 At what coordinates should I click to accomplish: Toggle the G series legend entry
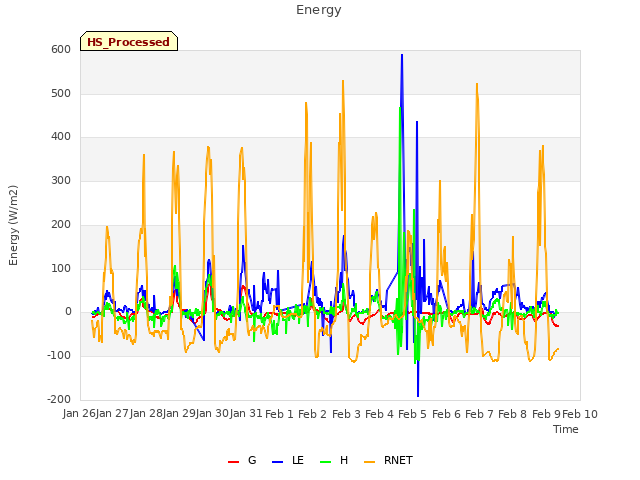coord(242,461)
